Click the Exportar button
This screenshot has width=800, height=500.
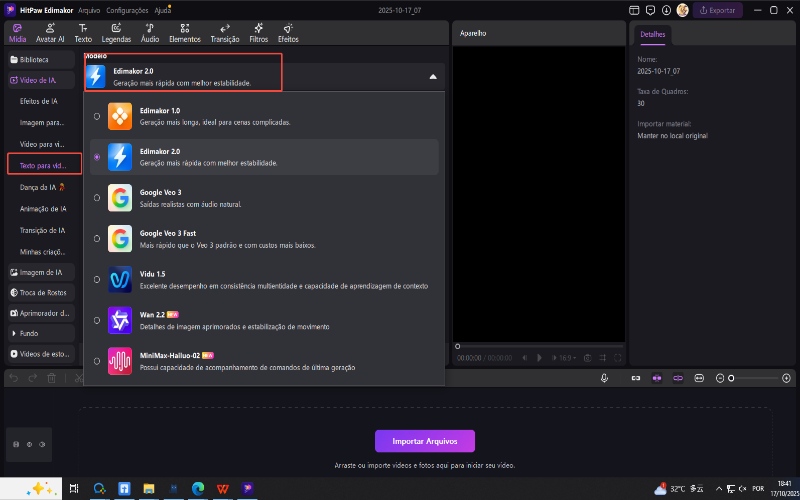(717, 10)
